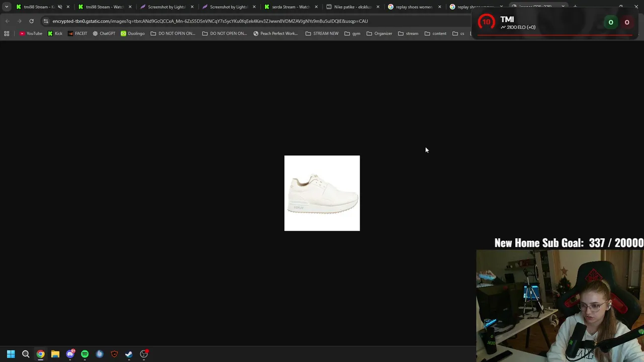
Task: Click the white sneaker image
Action: (x=322, y=193)
